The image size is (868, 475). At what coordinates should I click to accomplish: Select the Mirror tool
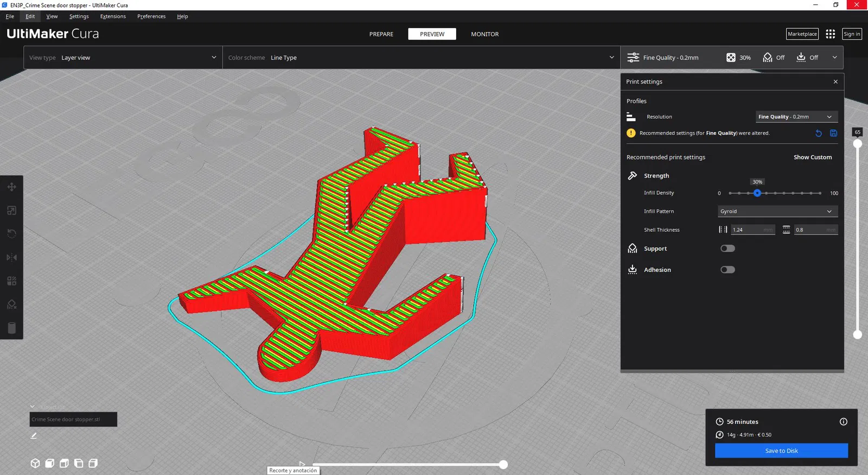[11, 257]
